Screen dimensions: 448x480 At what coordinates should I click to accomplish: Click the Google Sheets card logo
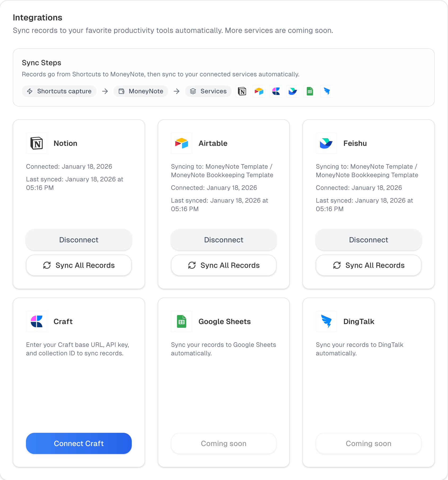(182, 321)
